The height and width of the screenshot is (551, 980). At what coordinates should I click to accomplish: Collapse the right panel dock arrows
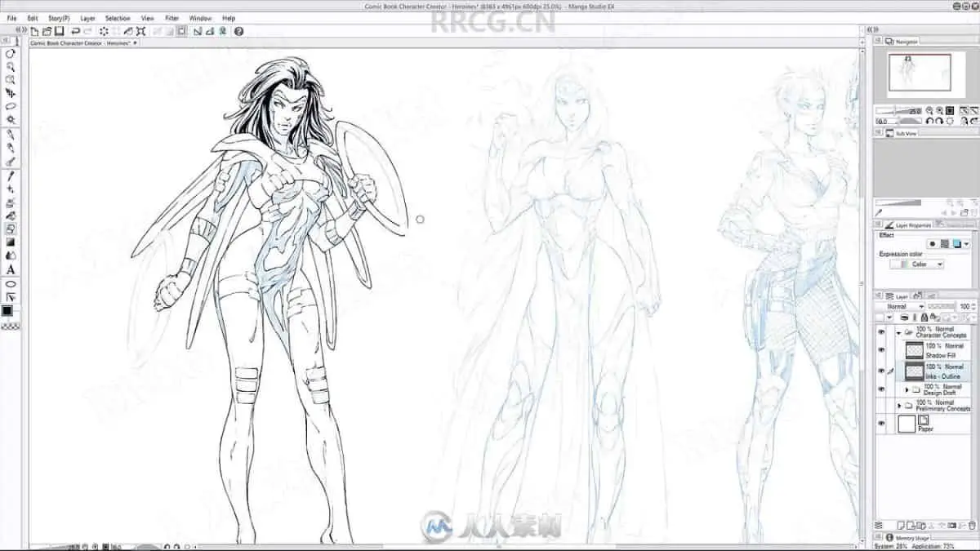872,30
